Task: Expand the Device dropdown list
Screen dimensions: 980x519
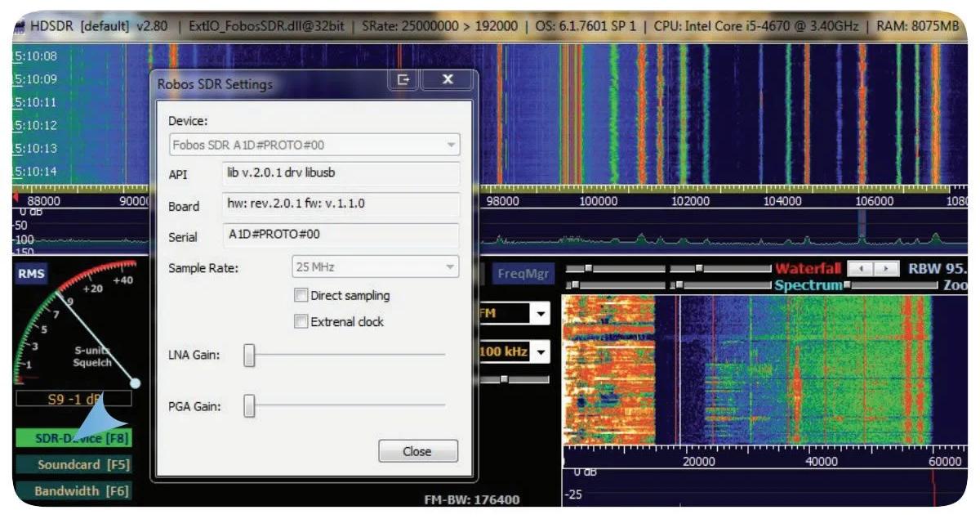Action: coord(450,145)
